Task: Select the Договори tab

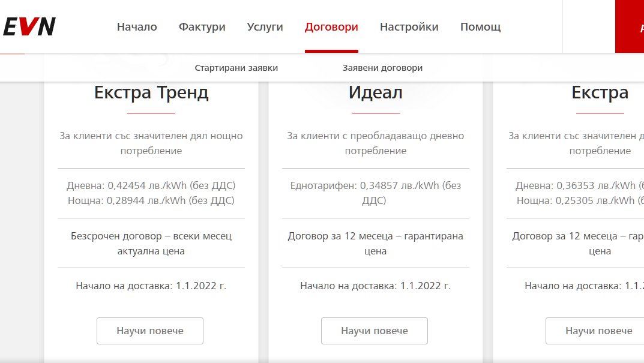Action: (331, 26)
